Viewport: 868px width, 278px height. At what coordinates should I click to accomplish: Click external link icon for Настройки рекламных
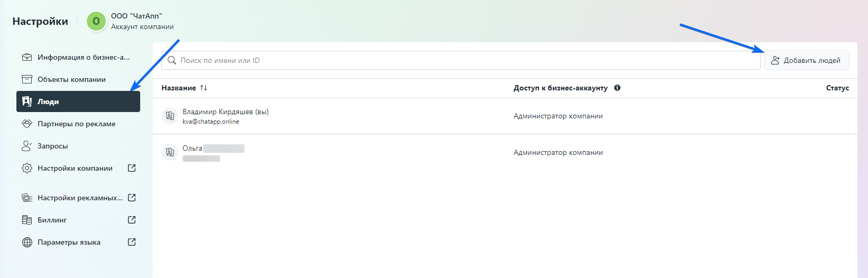click(x=132, y=198)
